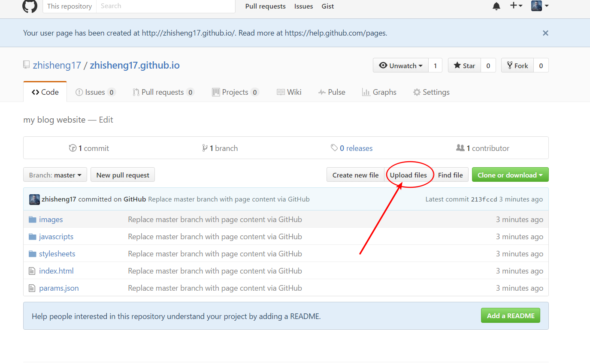
Task: Open Gist in top navigation
Action: [x=328, y=6]
